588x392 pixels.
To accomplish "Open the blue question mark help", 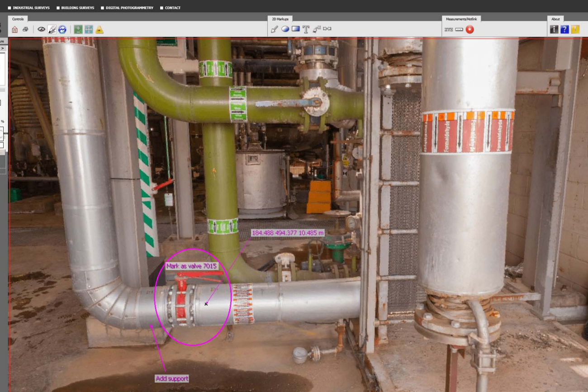I will [564, 29].
